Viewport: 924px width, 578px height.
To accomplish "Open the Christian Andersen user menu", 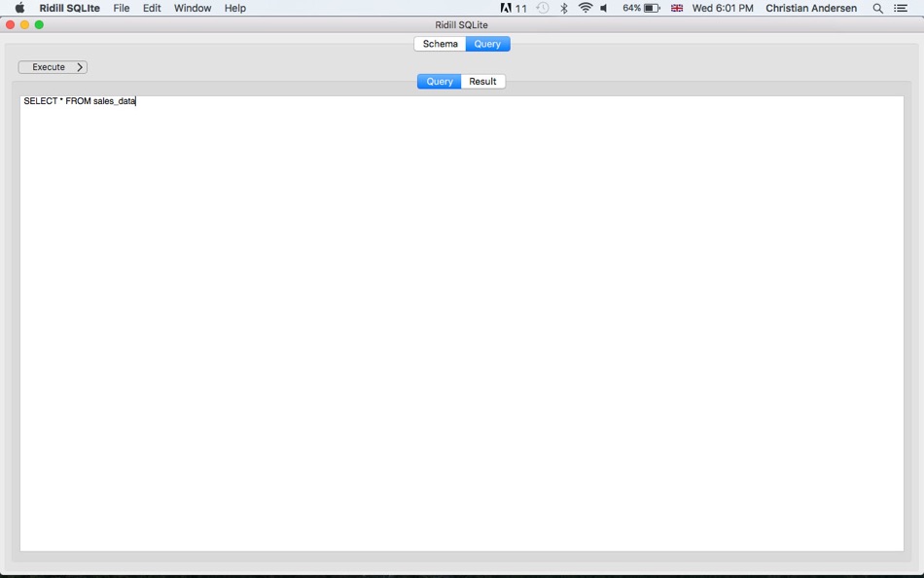I will 811,8.
